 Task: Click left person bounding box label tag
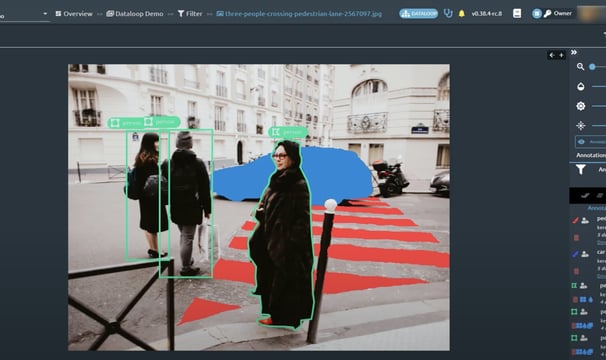(125, 123)
